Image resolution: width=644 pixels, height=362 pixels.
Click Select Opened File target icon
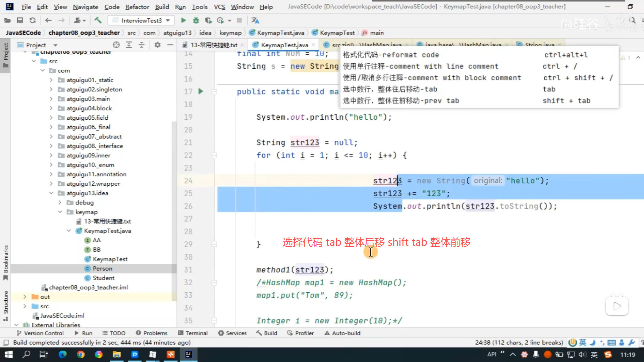pos(116,45)
